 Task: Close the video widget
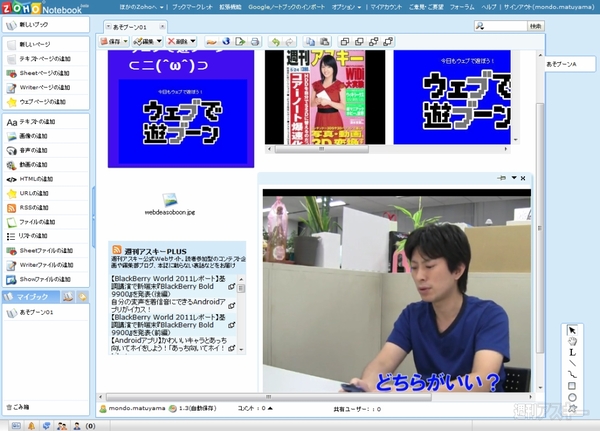[523, 178]
